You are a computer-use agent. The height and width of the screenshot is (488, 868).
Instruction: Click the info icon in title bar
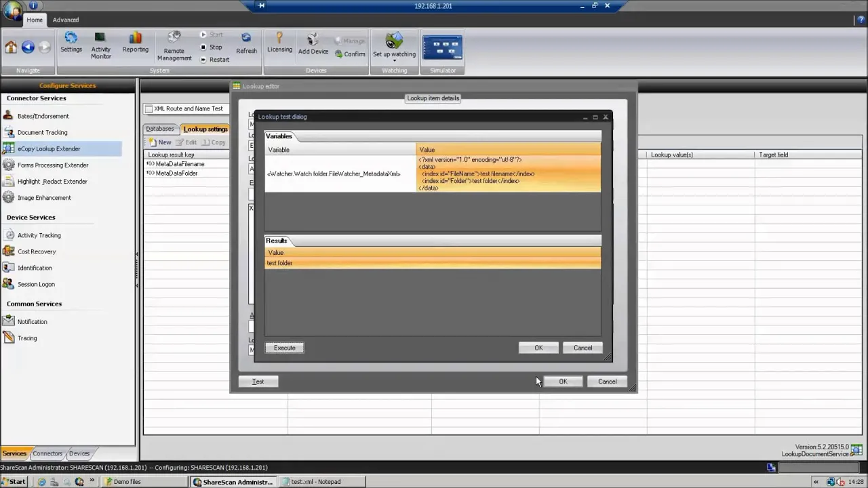point(33,5)
